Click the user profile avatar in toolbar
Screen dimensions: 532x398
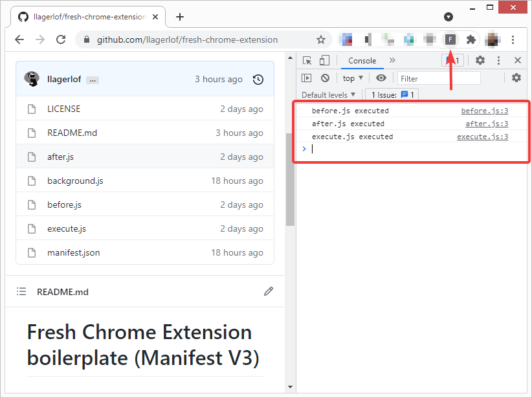coord(493,39)
